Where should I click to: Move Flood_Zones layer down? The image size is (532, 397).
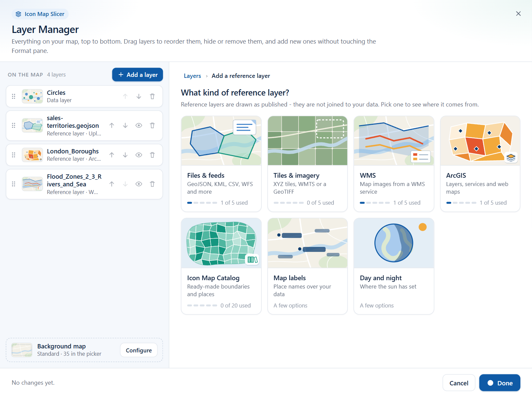click(x=125, y=184)
